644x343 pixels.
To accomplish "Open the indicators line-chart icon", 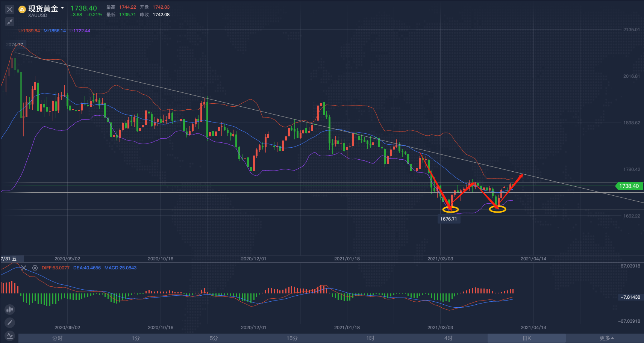I will pyautogui.click(x=10, y=335).
